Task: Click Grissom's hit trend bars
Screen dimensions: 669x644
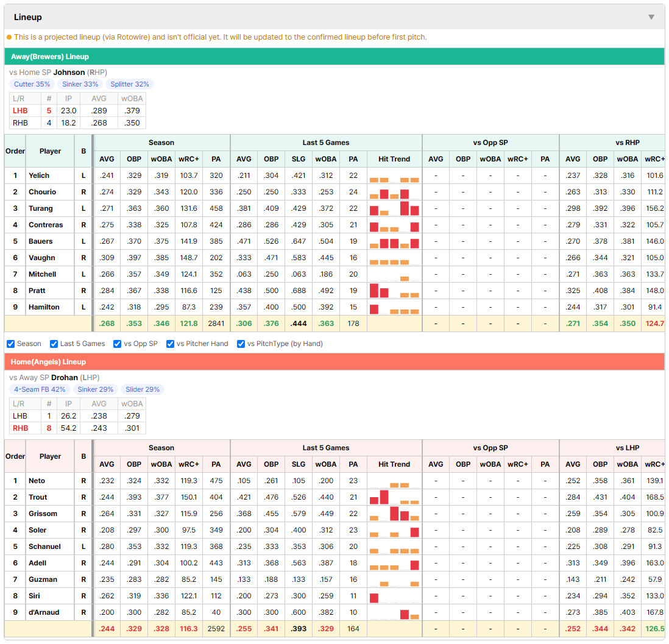Action: [394, 514]
